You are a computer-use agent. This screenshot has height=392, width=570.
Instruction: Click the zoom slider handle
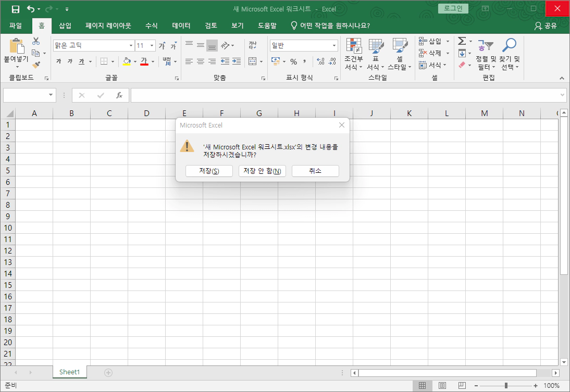tap(506, 385)
